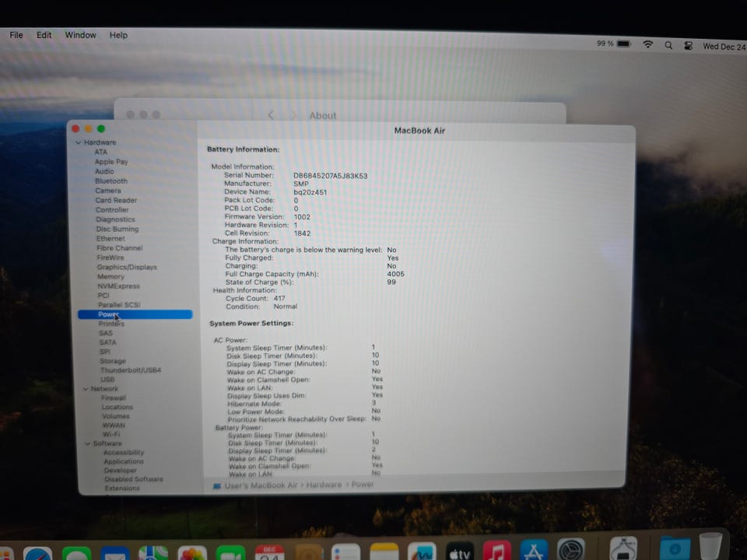Open Maps from the Dock
This screenshot has height=560, width=747.
point(153,553)
